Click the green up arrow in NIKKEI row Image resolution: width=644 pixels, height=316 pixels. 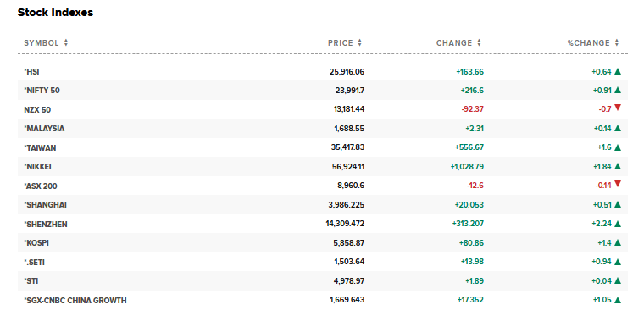(617, 167)
